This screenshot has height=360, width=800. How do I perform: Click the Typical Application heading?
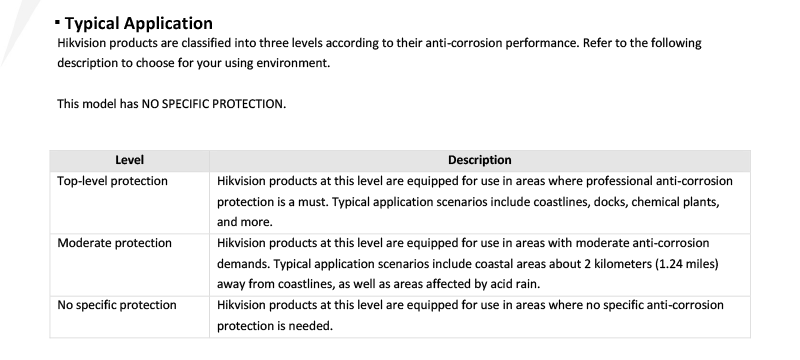point(138,23)
